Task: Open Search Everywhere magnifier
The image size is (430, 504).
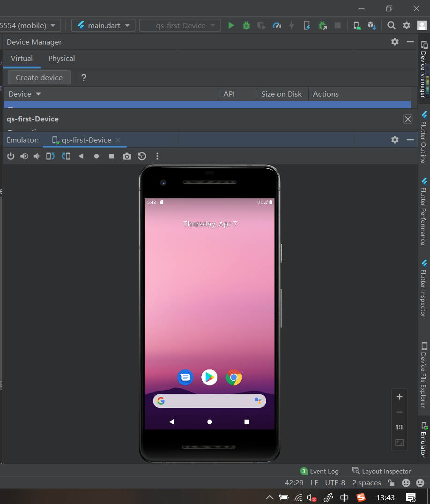Action: [x=391, y=25]
